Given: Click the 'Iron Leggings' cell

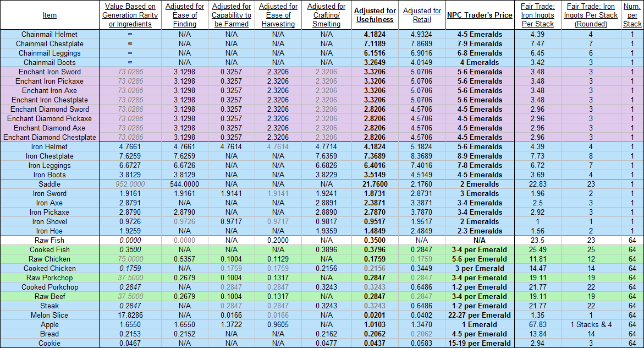Looking at the screenshot, I should 49,165.
